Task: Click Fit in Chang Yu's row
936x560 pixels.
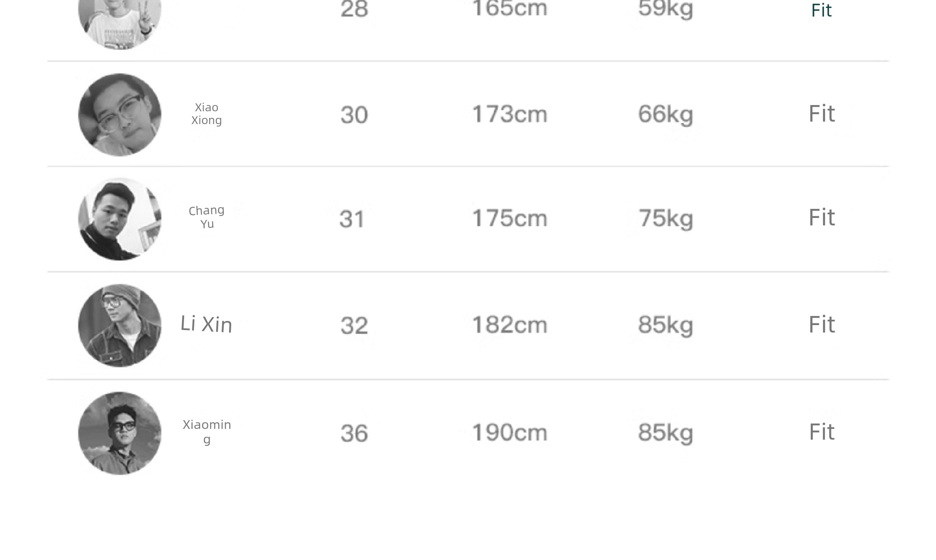Action: click(x=822, y=218)
